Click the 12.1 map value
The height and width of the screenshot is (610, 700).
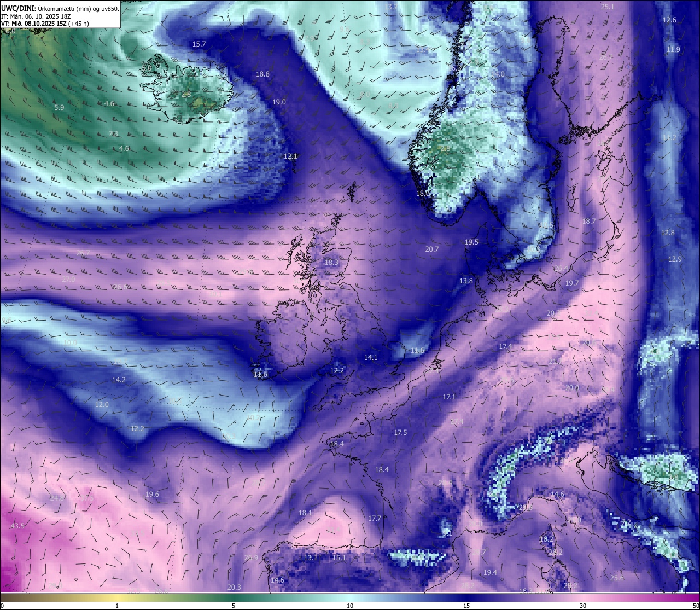[290, 156]
